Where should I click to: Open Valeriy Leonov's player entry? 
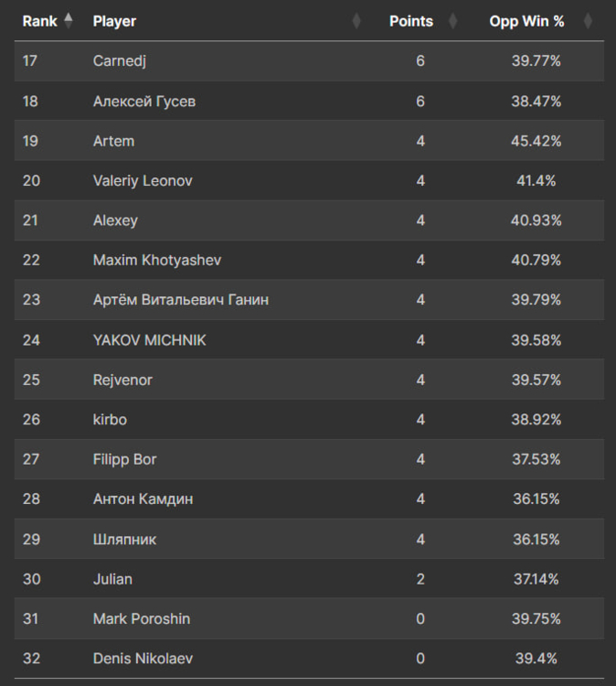[143, 181]
